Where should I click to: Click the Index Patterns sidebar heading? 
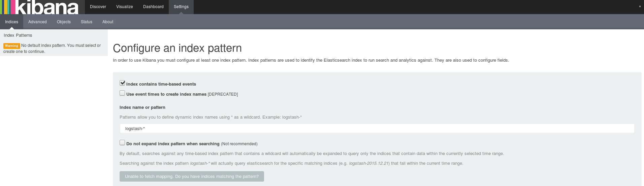pos(18,35)
